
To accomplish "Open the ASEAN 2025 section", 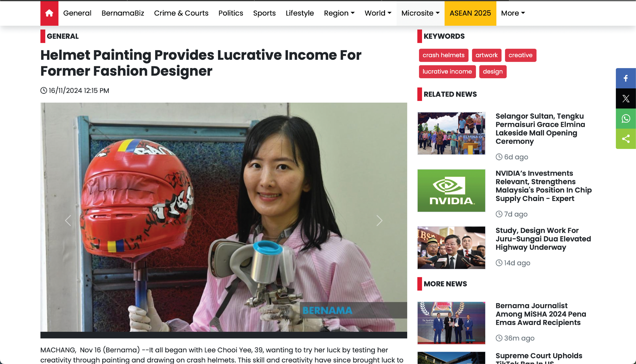I will [x=470, y=13].
